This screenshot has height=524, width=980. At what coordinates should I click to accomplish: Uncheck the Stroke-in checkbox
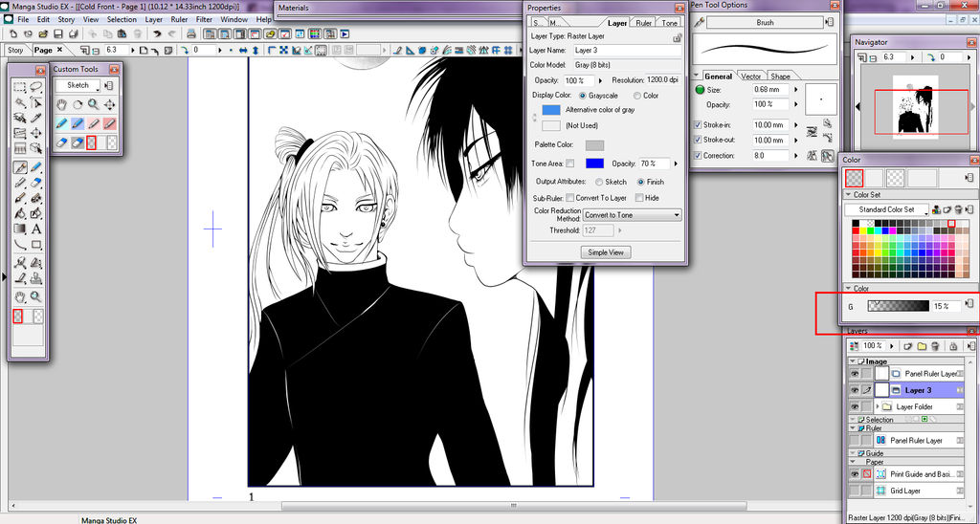click(x=697, y=125)
